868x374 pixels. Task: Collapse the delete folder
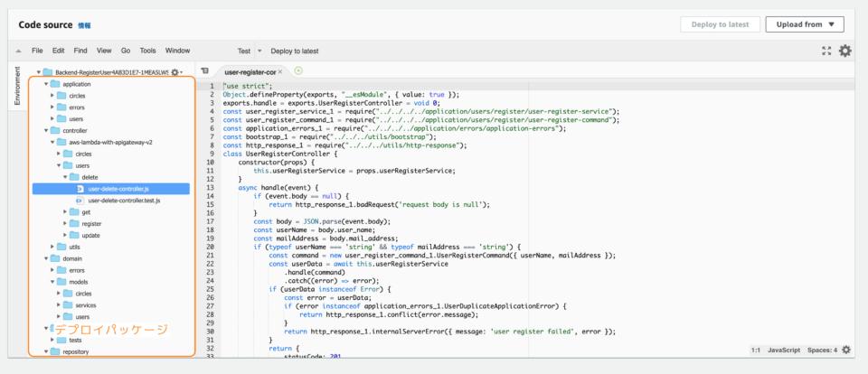click(x=65, y=177)
